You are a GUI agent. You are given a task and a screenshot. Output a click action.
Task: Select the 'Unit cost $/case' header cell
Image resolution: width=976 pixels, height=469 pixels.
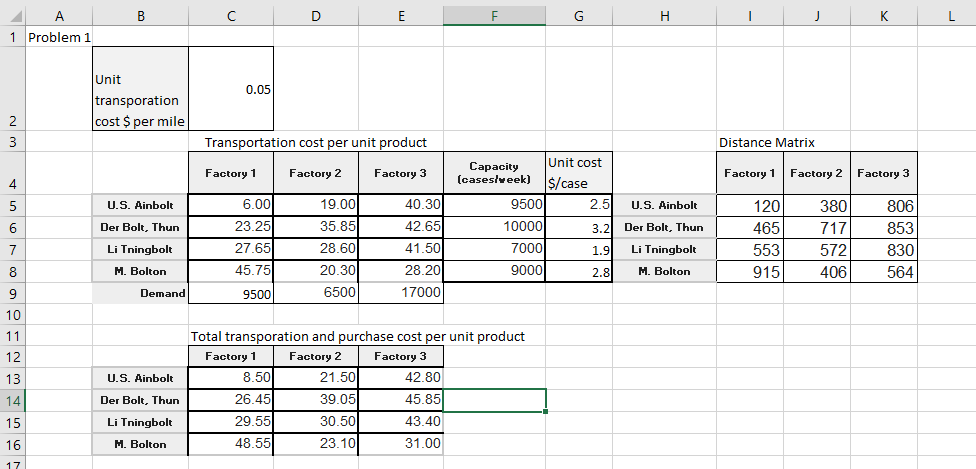tap(579, 173)
